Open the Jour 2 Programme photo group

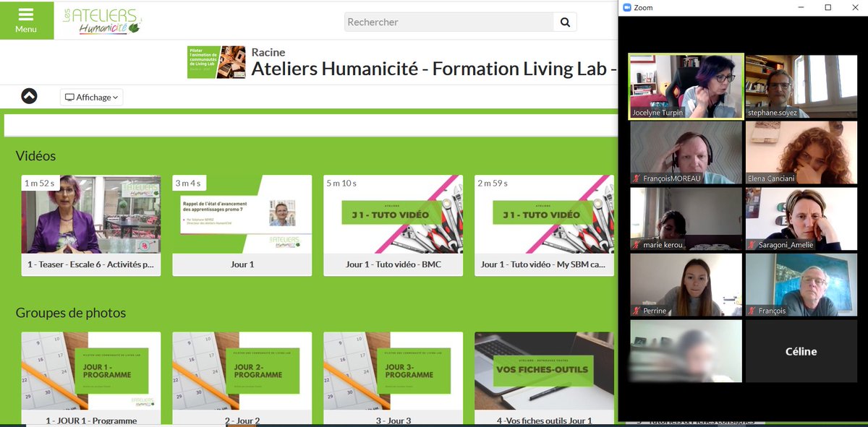click(x=242, y=371)
